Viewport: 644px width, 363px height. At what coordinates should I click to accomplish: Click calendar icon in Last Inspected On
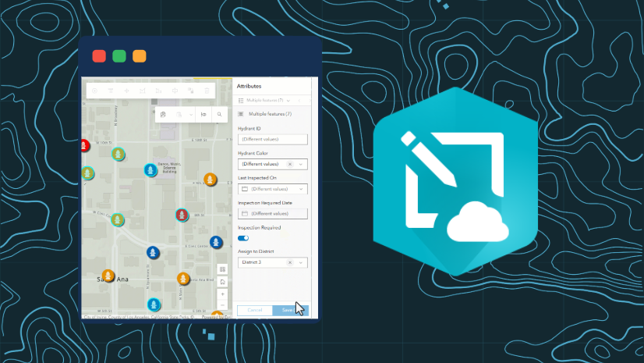coord(245,189)
